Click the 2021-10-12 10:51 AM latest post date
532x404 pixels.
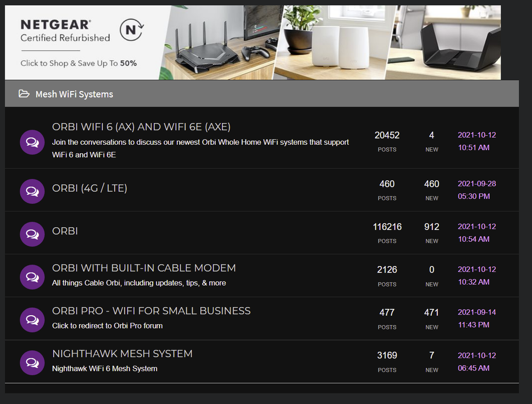[x=477, y=141]
